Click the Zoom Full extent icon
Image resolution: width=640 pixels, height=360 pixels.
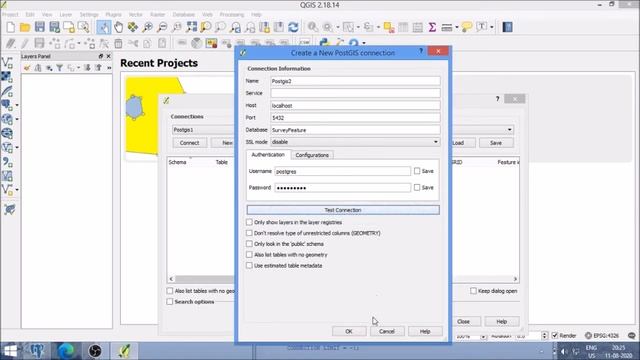click(x=191, y=27)
